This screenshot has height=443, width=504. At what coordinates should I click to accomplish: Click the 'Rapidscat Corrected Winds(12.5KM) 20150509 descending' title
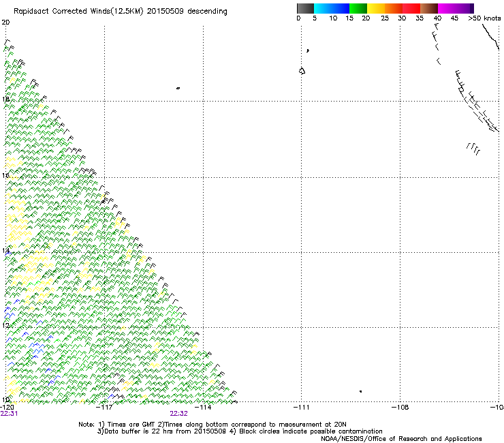121,12
